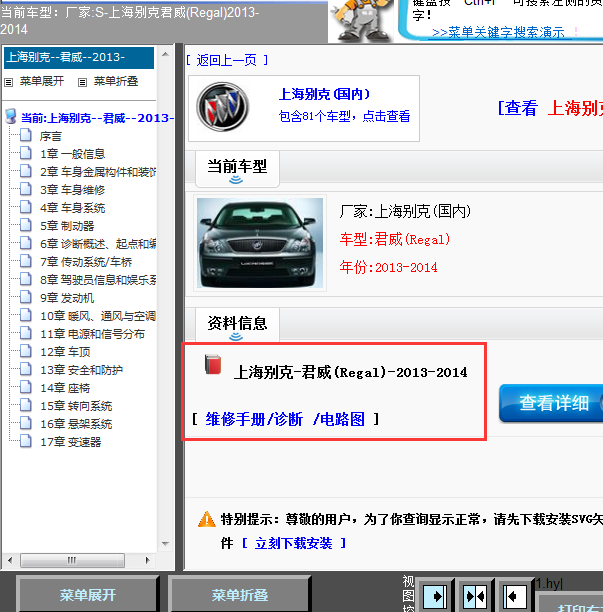Click the page icon beside 14章 座椅
Screen dimensions: 603x612
pyautogui.click(x=26, y=388)
